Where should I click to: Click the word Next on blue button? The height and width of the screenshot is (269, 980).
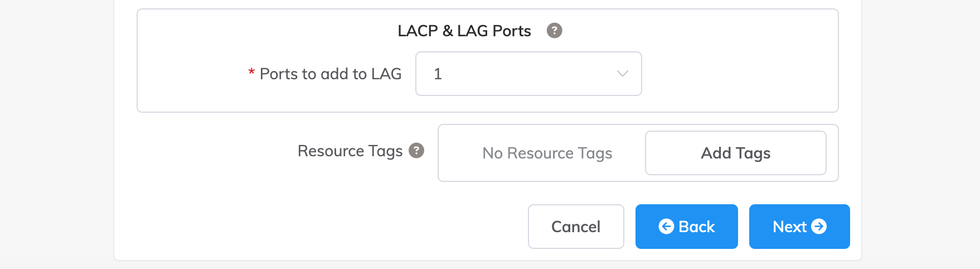point(789,227)
